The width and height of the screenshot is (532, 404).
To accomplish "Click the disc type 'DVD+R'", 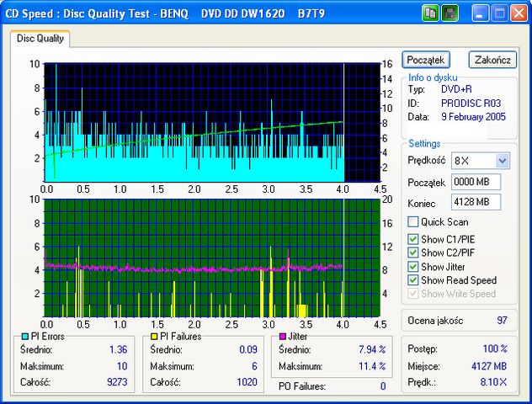I will (x=456, y=89).
